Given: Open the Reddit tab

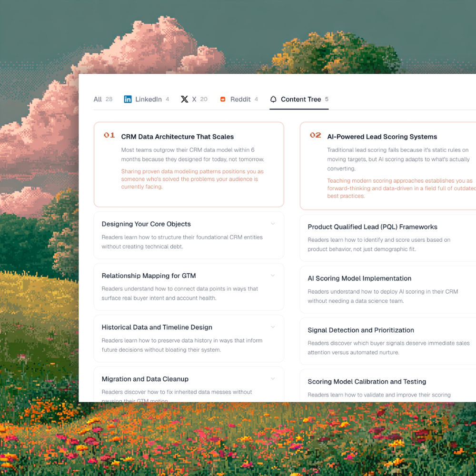Looking at the screenshot, I should click(x=239, y=99).
